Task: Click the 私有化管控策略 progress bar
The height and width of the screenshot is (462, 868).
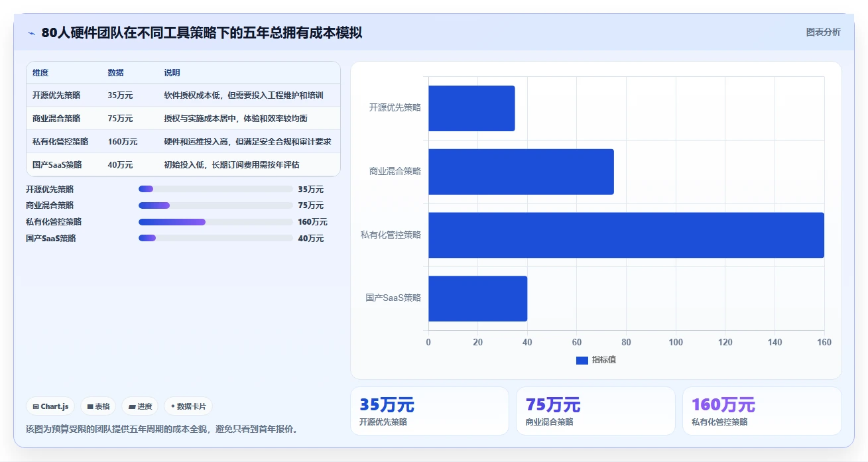Action: click(216, 222)
